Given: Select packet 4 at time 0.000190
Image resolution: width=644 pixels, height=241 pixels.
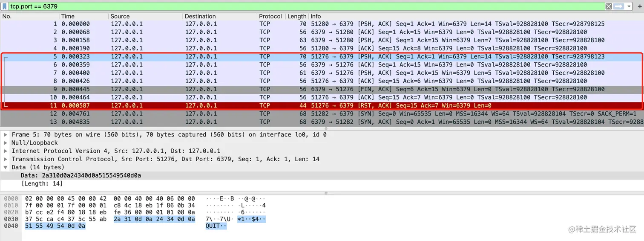Looking at the screenshot, I should [x=322, y=48].
